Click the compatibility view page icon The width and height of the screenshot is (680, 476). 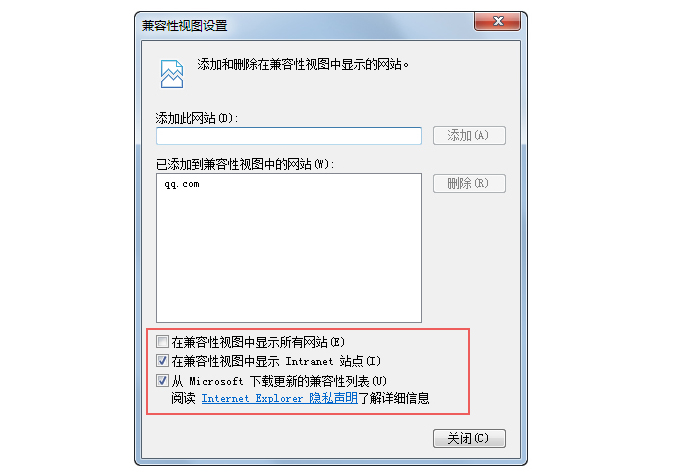172,74
